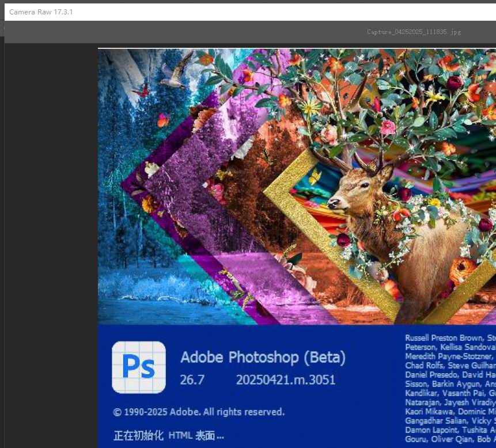Click the '© 1990-2025 Adobe' copyright line
Screen dimensions: 496x448
199,412
